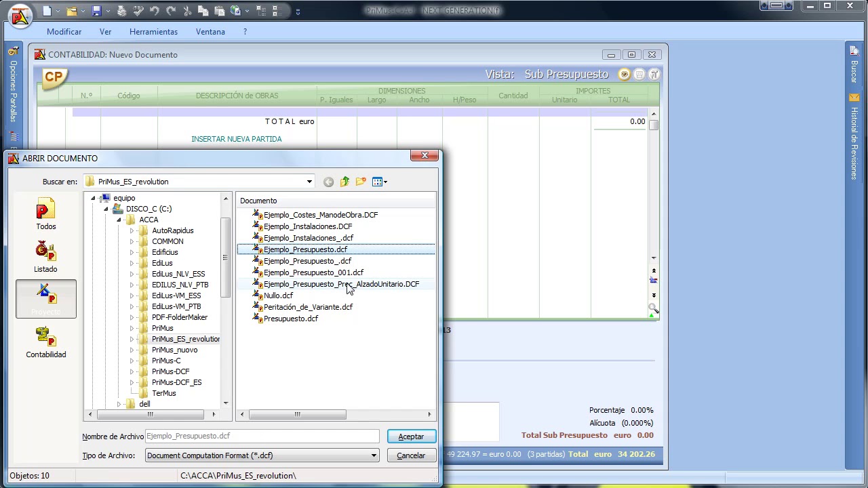Click the paste clipboard toolbar icon
This screenshot has height=488, width=868.
(x=220, y=11)
